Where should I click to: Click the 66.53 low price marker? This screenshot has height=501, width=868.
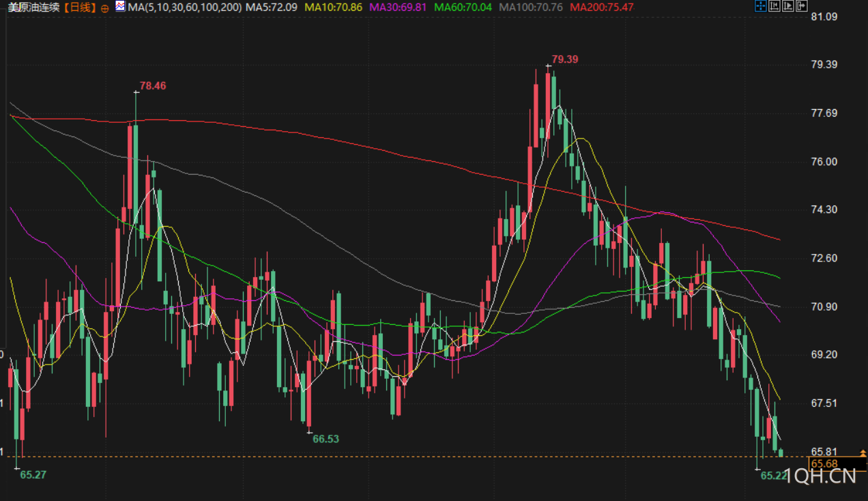tap(325, 439)
